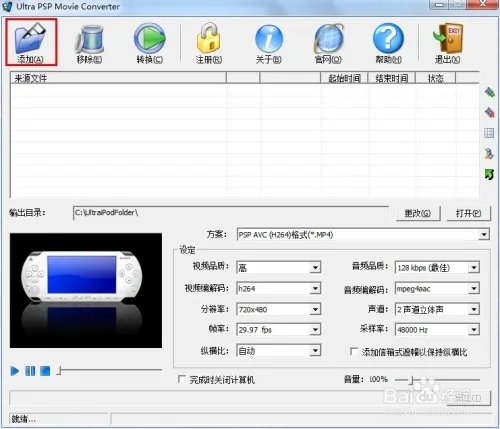Click the 添加(A) add-file folder icon
500x429 pixels.
(31, 38)
